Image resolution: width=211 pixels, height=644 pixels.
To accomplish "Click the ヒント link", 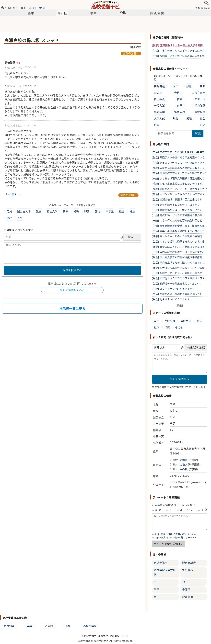I will (x=199, y=387).
